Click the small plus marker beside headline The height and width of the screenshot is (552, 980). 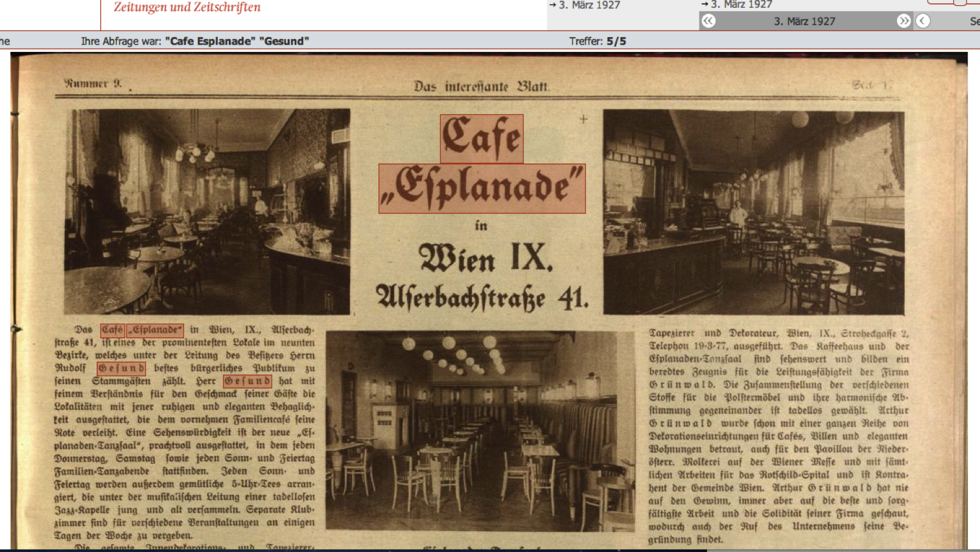tap(583, 119)
